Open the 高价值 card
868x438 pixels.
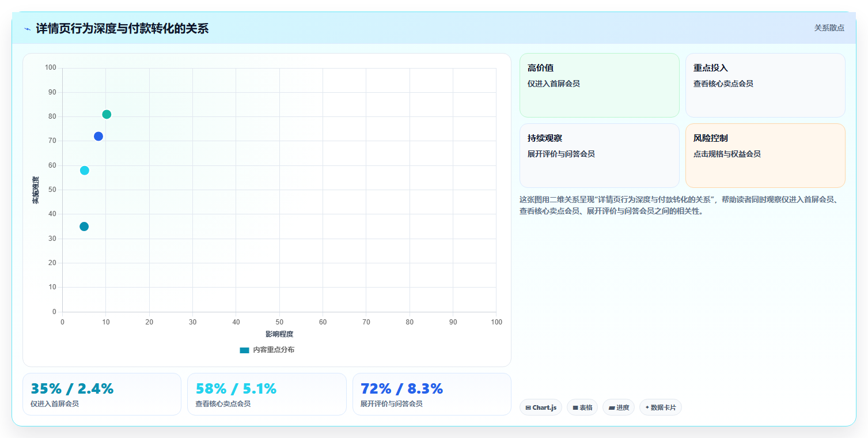point(600,85)
